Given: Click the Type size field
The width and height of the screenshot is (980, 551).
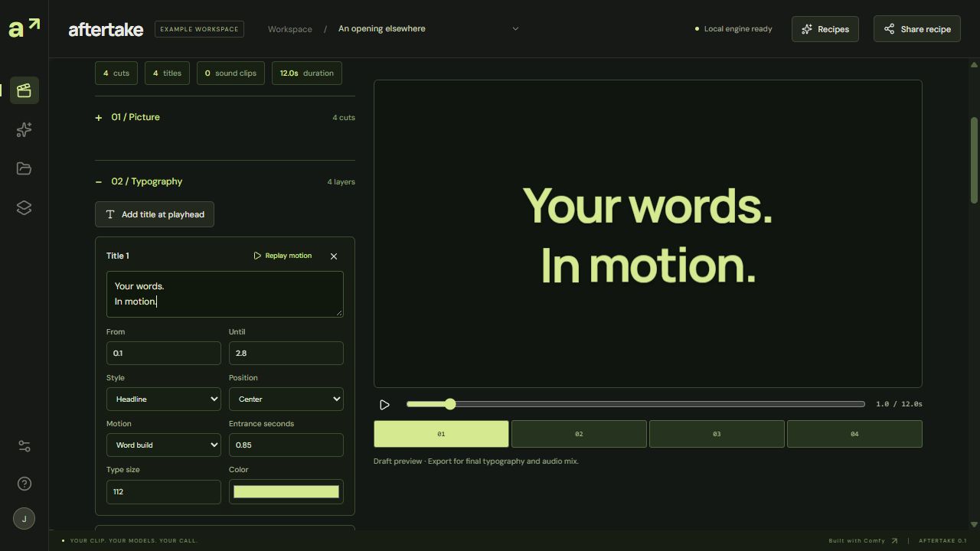Looking at the screenshot, I should tap(164, 491).
